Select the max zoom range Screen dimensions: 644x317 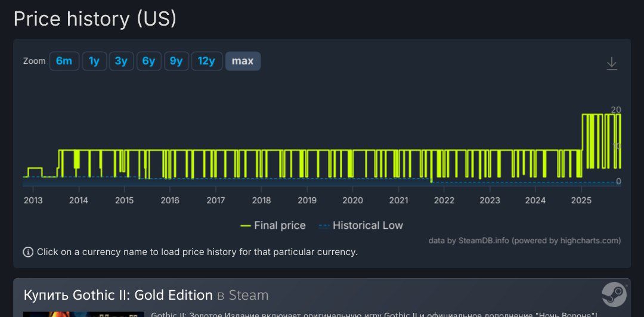243,61
